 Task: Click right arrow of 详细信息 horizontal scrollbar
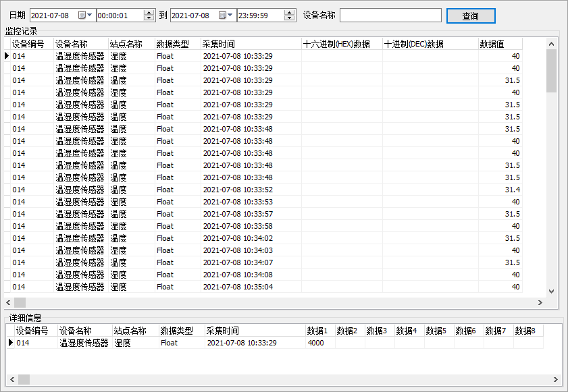556,379
